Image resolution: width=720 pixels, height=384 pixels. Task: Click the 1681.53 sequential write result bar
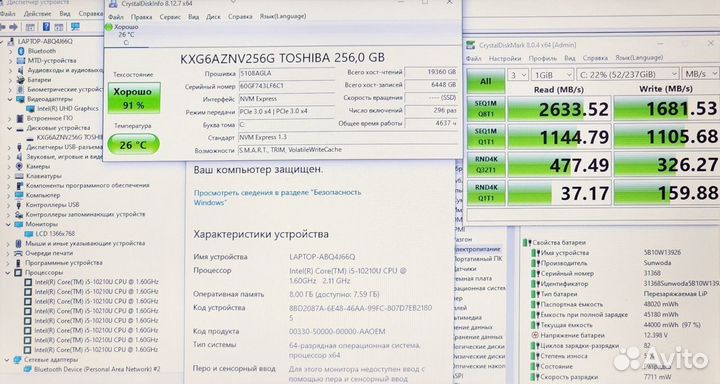point(666,108)
